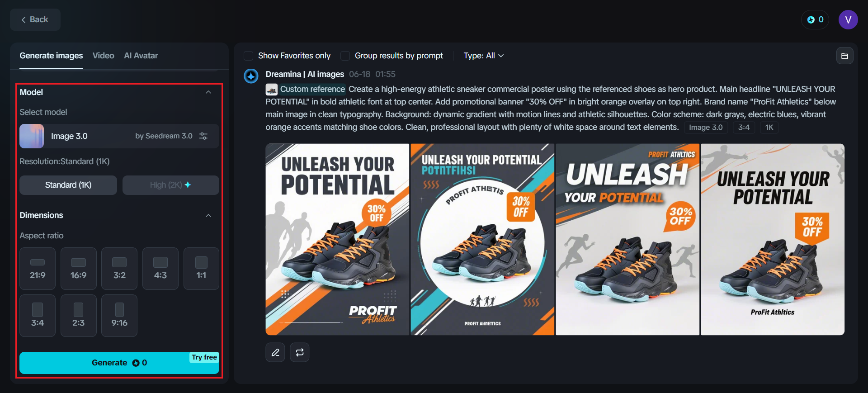Screen dimensions: 868x393
Task: Select High (2K) resolution option
Action: point(170,185)
